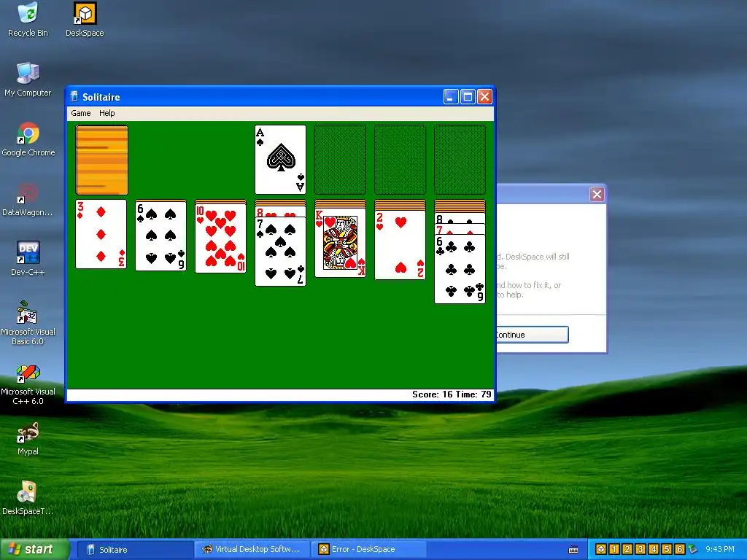Image resolution: width=747 pixels, height=560 pixels.
Task: Launch Google Chrome from the desktop
Action: [28, 139]
